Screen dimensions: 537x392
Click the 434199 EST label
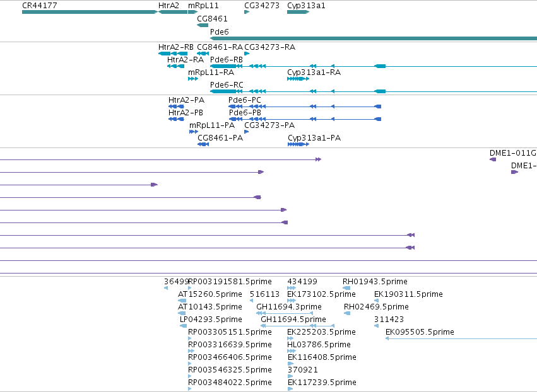click(302, 282)
